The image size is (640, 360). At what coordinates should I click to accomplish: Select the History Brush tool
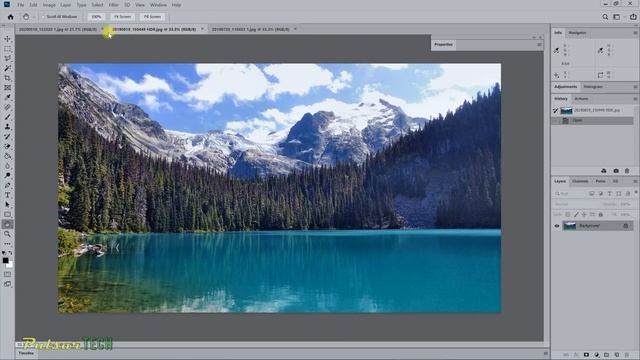7,137
